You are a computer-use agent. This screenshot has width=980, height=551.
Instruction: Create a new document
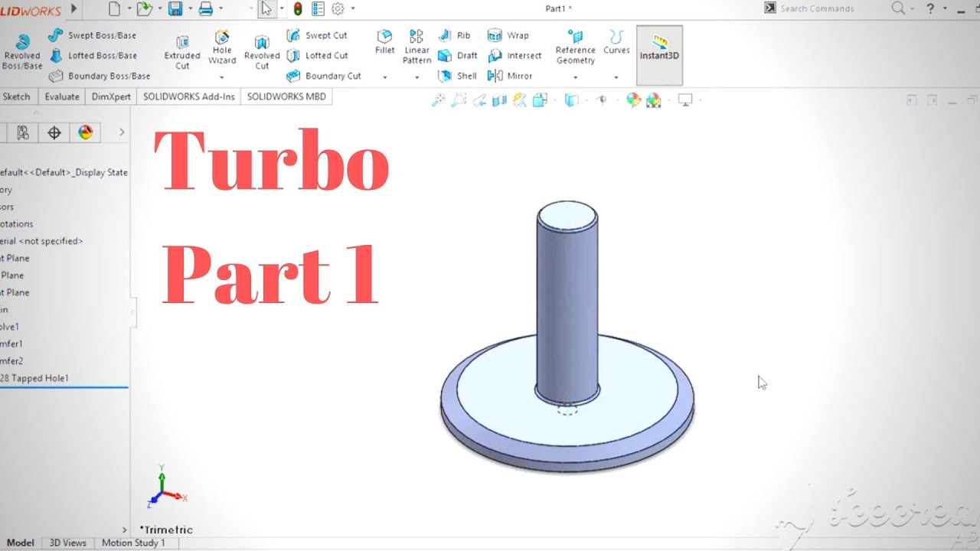coord(115,9)
